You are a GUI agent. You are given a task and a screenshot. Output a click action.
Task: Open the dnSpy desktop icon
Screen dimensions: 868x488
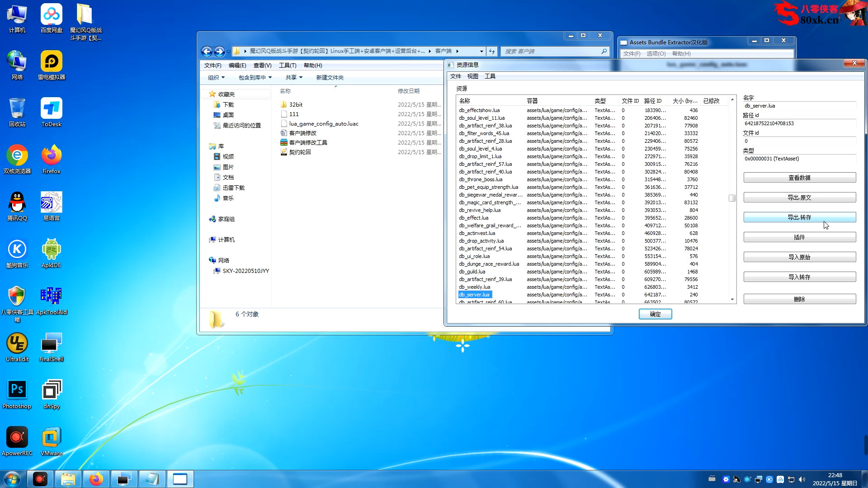point(52,395)
